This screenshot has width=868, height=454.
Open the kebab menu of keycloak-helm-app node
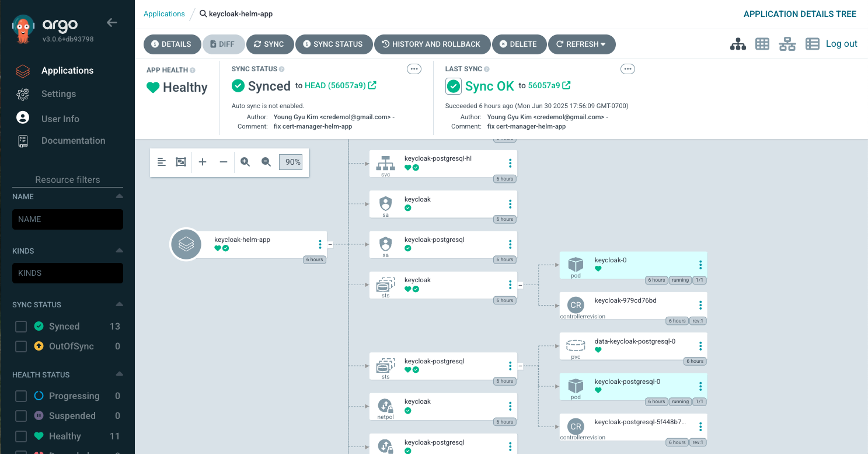click(320, 244)
